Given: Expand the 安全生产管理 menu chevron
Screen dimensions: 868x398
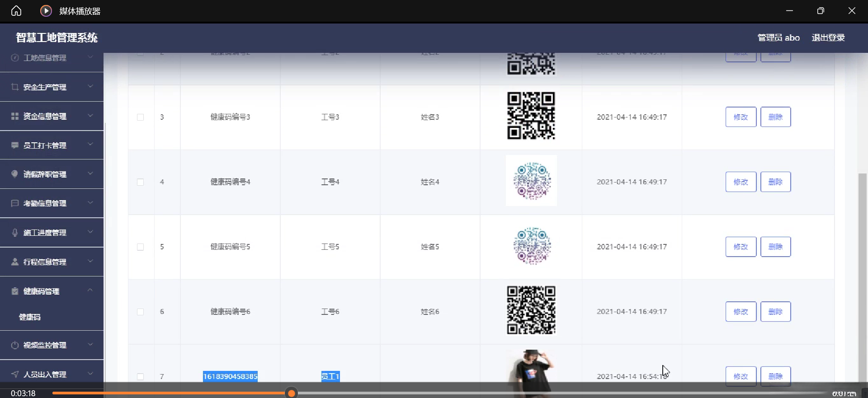Looking at the screenshot, I should click(x=90, y=86).
